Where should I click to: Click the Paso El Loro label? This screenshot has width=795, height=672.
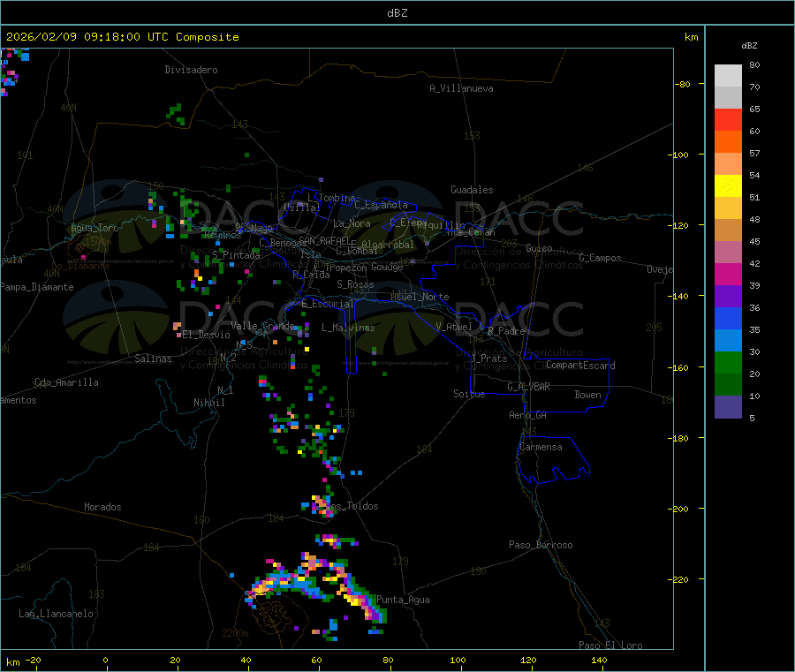[611, 646]
